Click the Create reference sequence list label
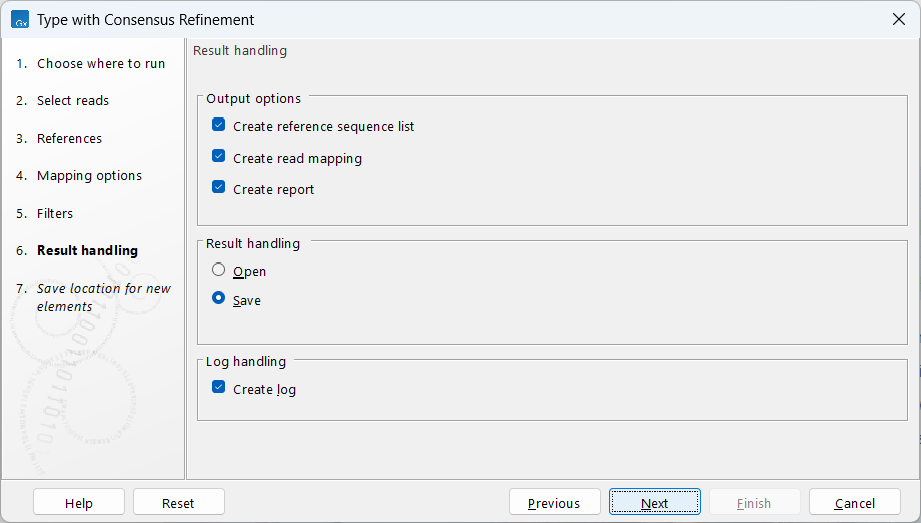Viewport: 921px width, 523px height. click(x=323, y=126)
